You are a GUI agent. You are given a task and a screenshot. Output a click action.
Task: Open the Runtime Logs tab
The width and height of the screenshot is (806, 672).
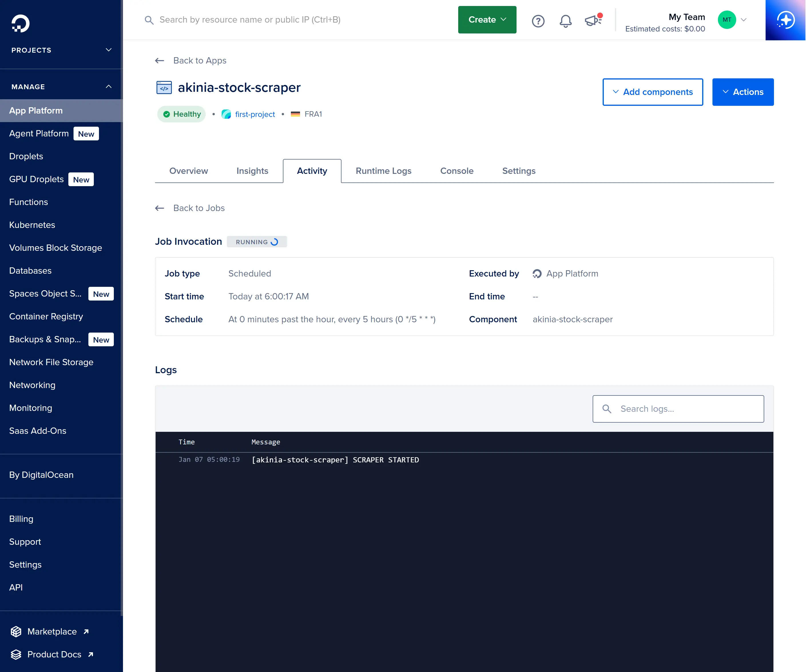[384, 171]
